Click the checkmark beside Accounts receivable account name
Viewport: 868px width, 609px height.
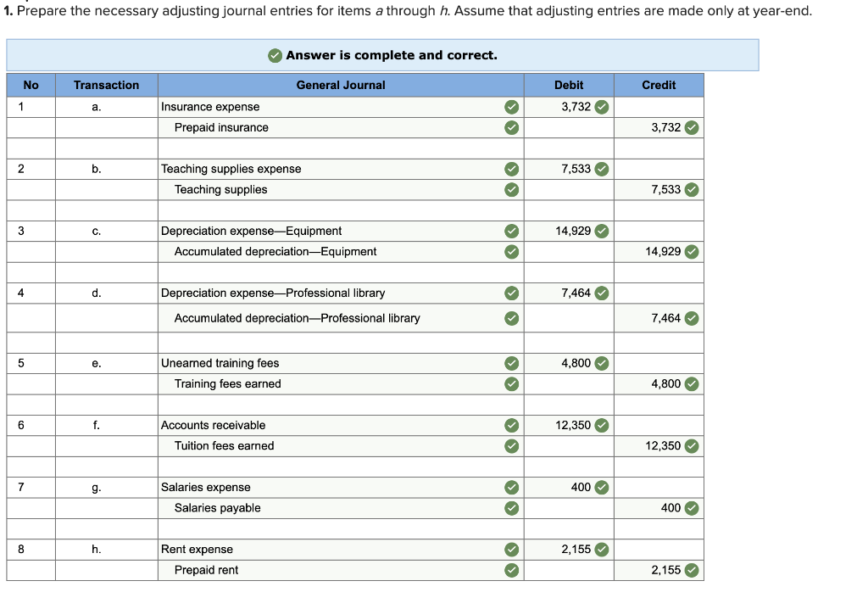click(x=511, y=425)
